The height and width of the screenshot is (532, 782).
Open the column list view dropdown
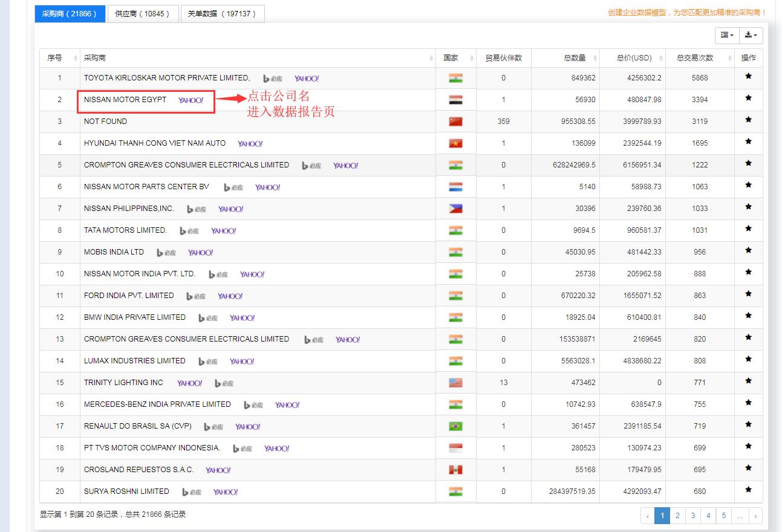tap(727, 36)
